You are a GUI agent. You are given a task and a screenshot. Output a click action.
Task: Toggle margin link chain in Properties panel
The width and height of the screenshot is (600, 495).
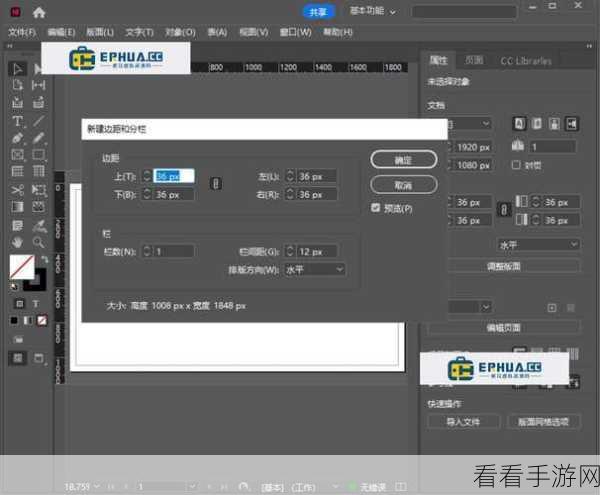coord(504,210)
